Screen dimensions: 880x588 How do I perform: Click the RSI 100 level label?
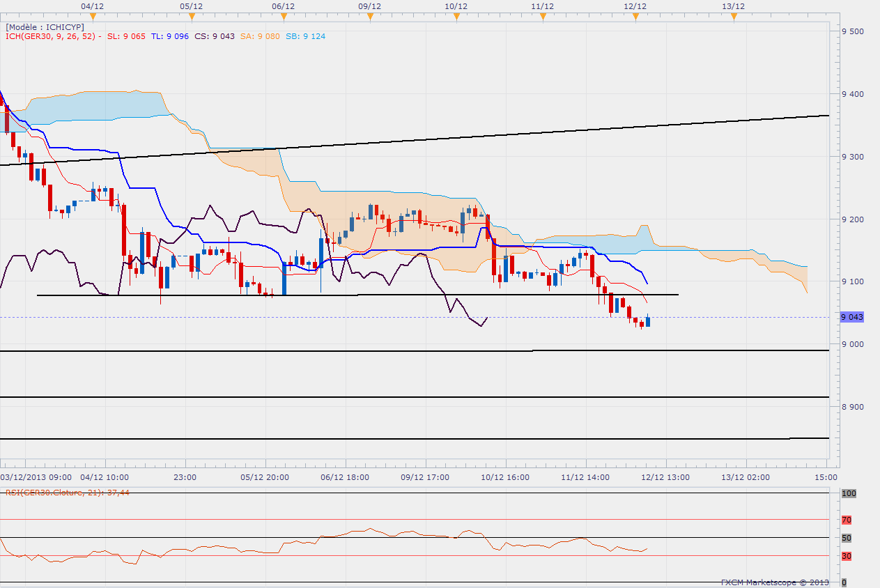[x=848, y=493]
